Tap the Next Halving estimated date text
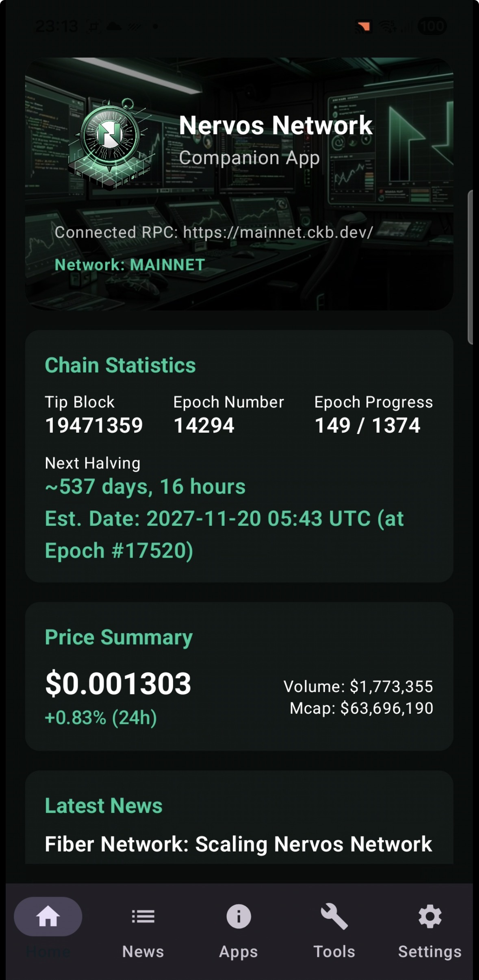Screen dimensions: 479x980 (224, 534)
